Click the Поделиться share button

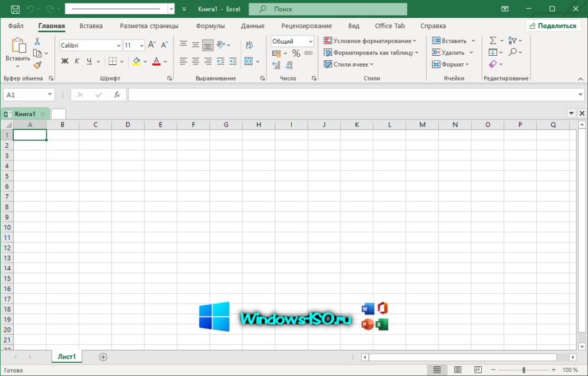554,26
